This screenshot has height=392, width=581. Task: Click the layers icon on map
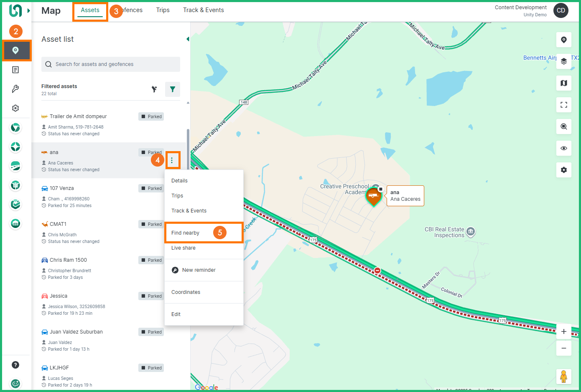pyautogui.click(x=563, y=61)
